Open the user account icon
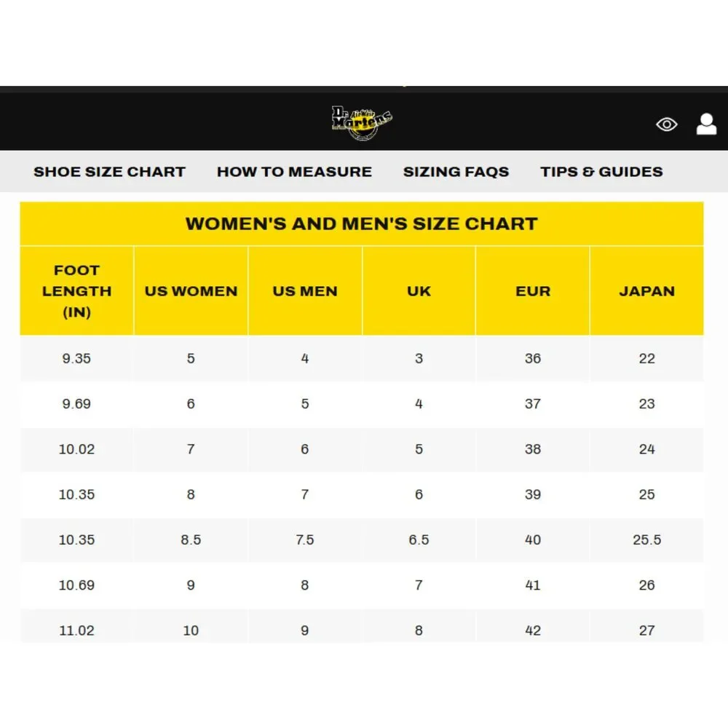Screen dimensions: 728x728 [x=706, y=124]
